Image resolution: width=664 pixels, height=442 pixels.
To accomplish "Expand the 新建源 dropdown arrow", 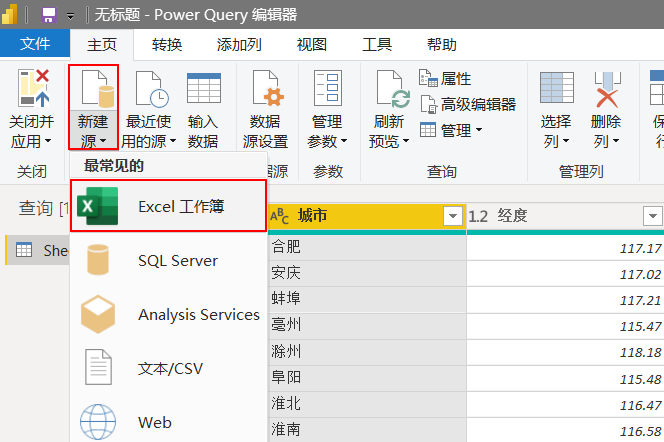I will pyautogui.click(x=103, y=141).
